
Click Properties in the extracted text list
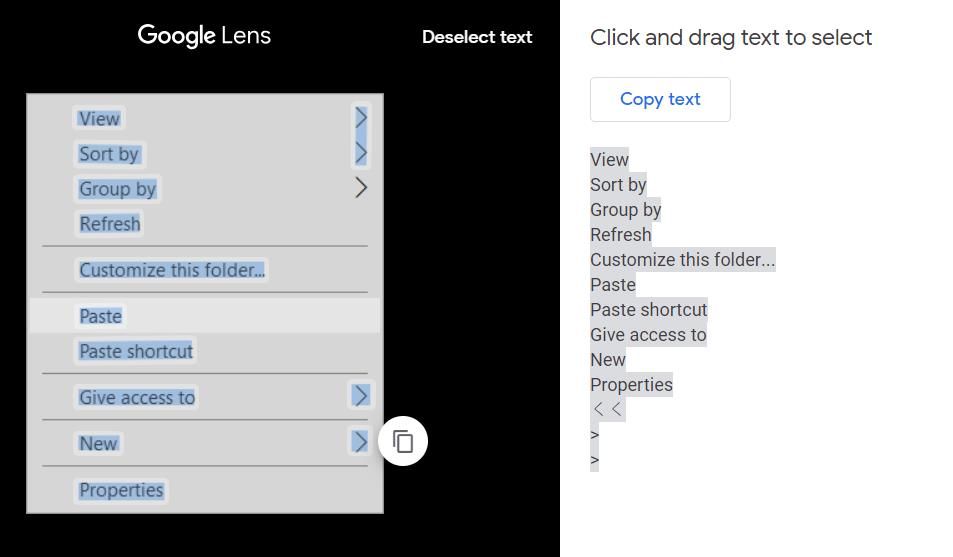631,385
